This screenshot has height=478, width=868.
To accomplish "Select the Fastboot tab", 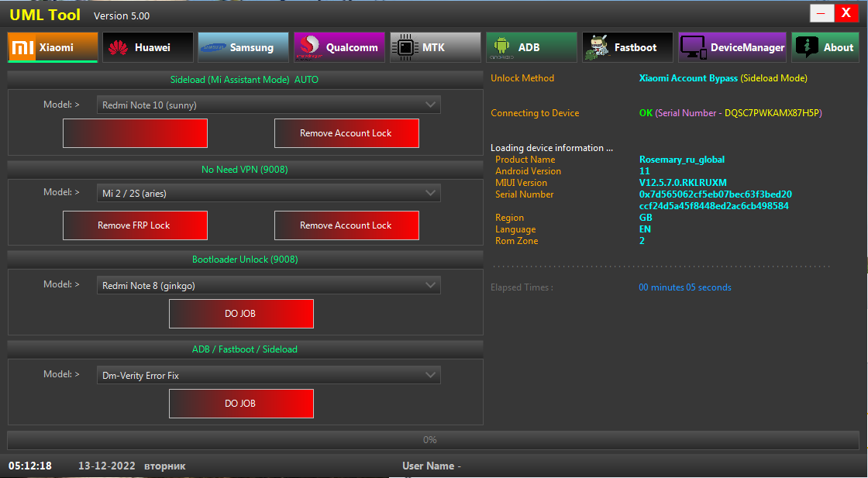I will tap(627, 47).
